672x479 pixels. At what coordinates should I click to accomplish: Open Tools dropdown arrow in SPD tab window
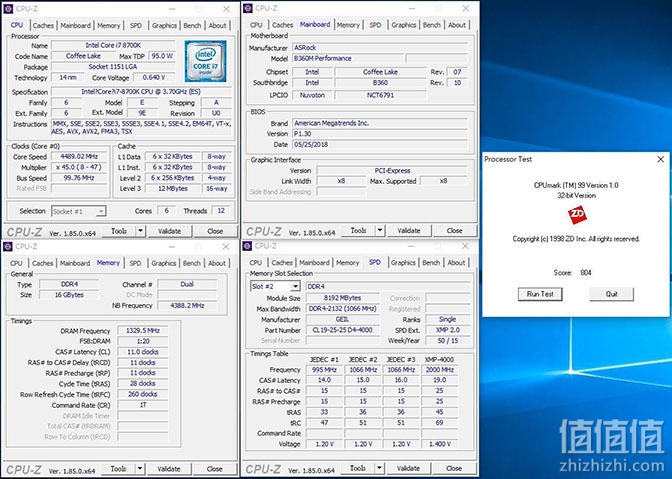379,468
